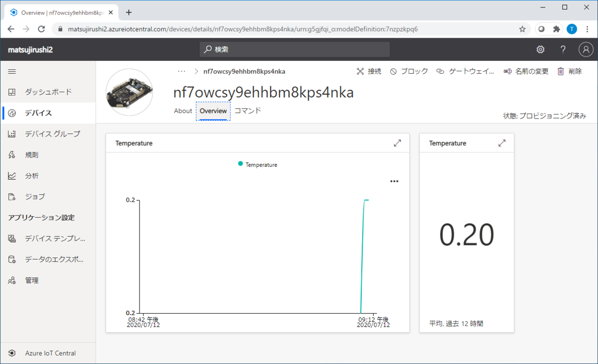The image size is (598, 364).
Task: Click the 名前の変更 rename button
Action: coord(526,71)
